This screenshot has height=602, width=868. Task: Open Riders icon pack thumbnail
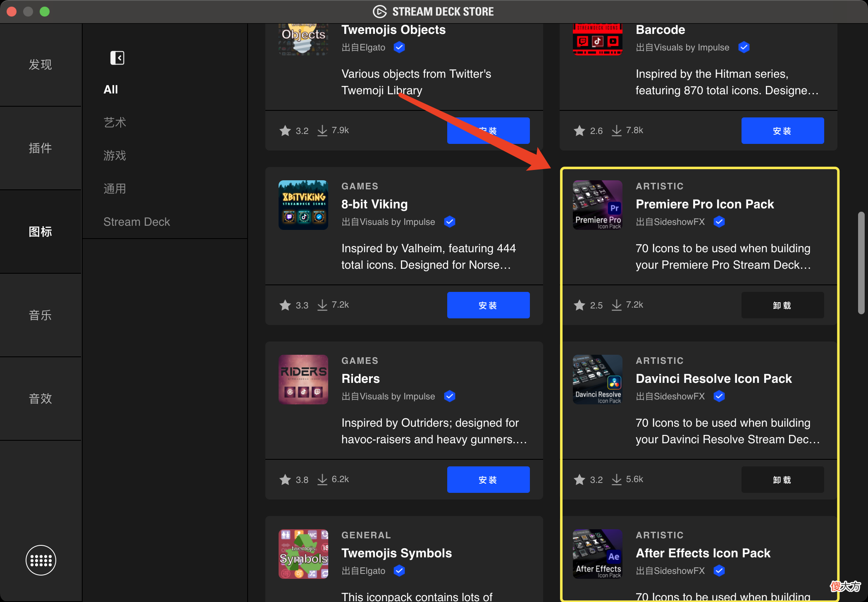[303, 380]
